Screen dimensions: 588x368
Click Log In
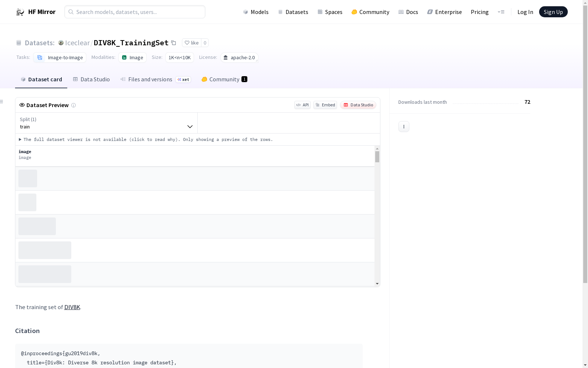click(525, 12)
